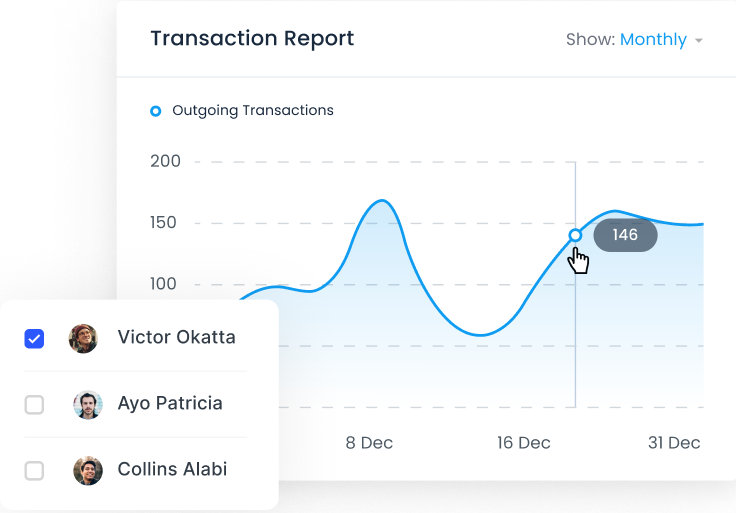The height and width of the screenshot is (513, 736).
Task: Click the 200 y-axis label
Action: (165, 161)
